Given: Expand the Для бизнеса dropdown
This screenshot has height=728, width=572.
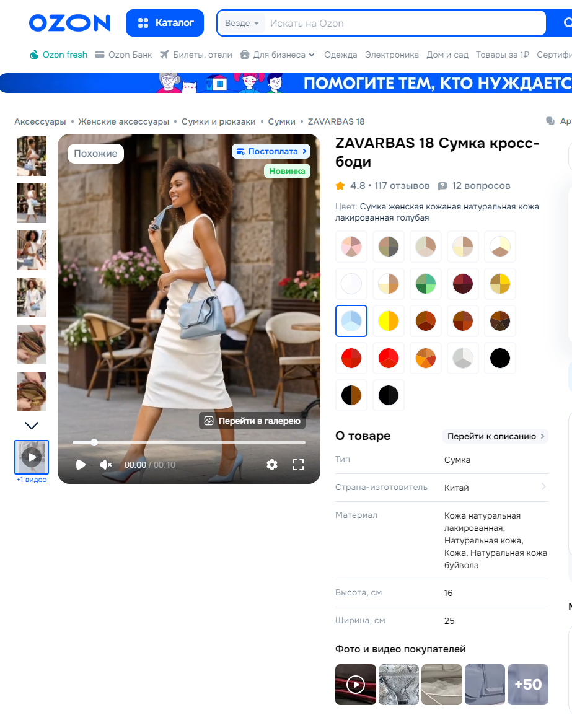Looking at the screenshot, I should pyautogui.click(x=278, y=55).
